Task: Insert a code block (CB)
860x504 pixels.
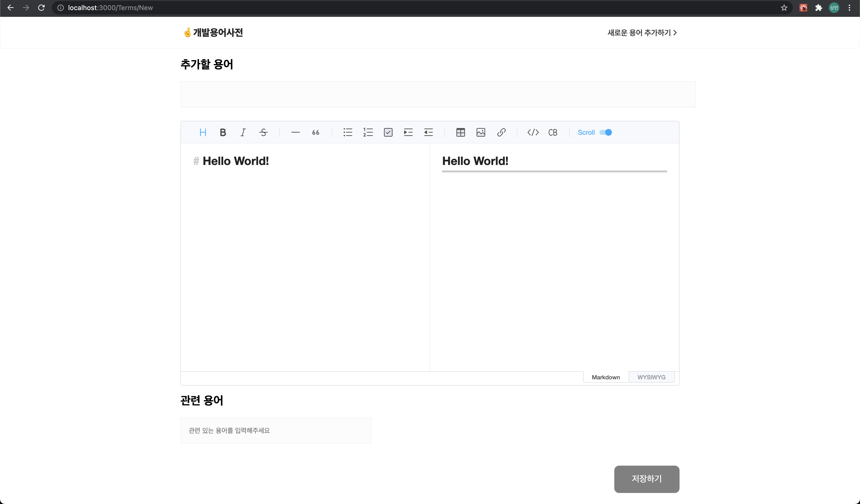Action: pyautogui.click(x=553, y=132)
